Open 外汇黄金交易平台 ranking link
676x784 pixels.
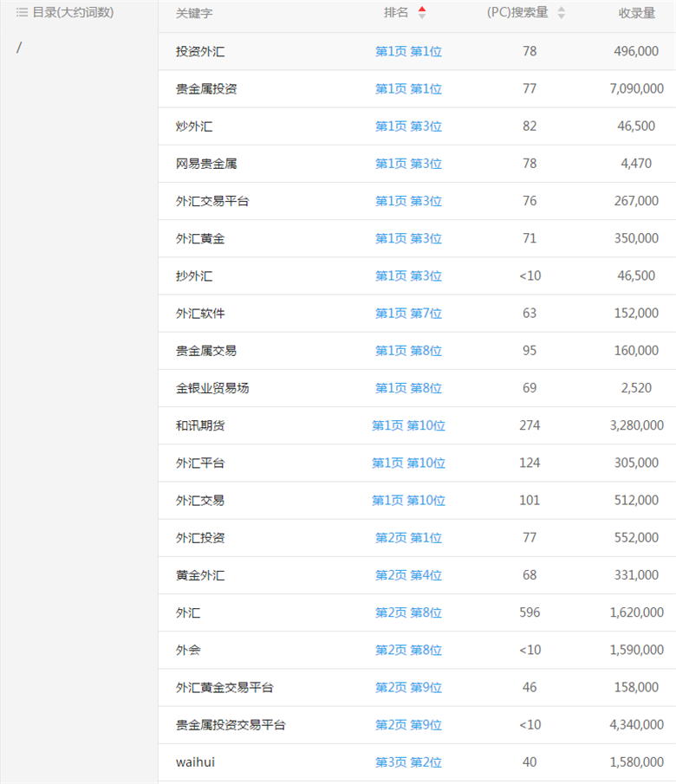pos(408,687)
